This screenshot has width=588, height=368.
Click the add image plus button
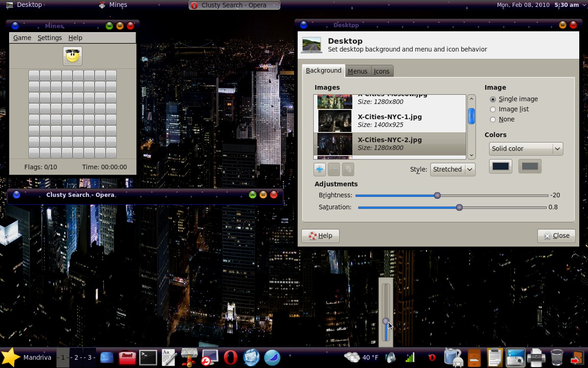click(x=319, y=169)
